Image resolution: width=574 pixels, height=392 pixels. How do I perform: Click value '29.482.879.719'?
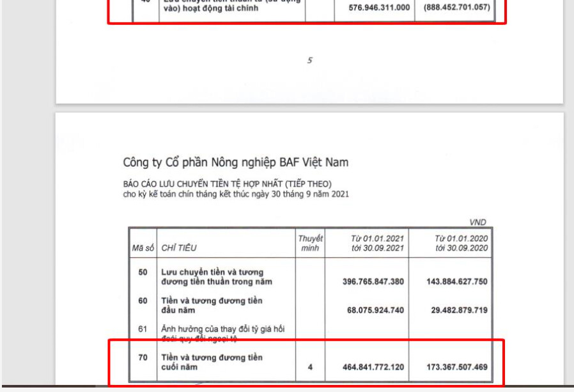pyautogui.click(x=459, y=310)
